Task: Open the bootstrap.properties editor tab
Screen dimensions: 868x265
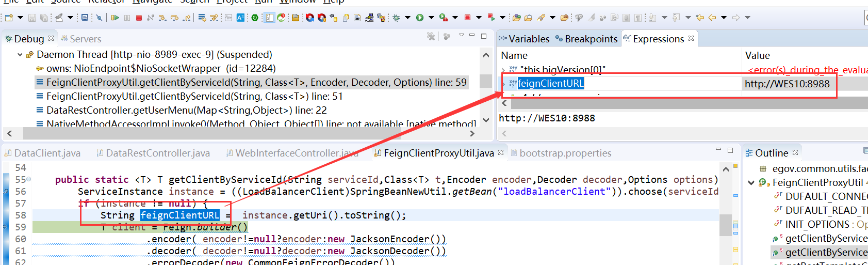Action: (x=561, y=153)
